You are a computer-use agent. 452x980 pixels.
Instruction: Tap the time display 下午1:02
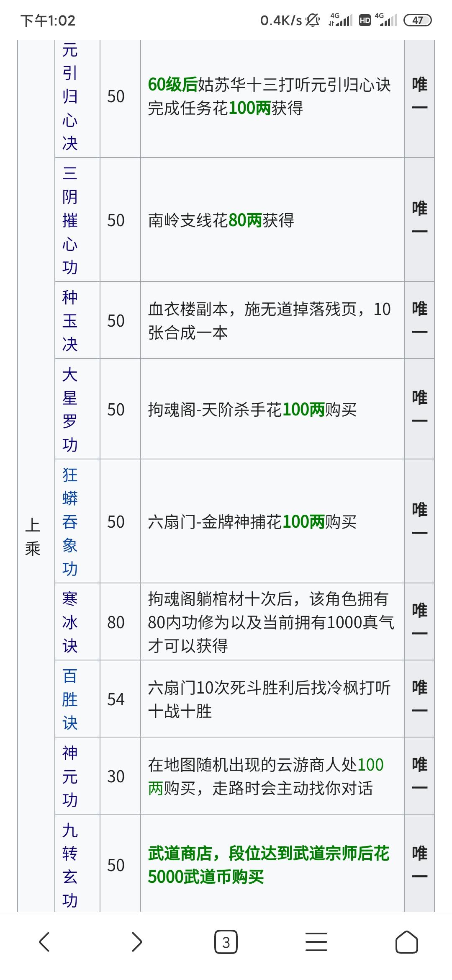[48, 21]
